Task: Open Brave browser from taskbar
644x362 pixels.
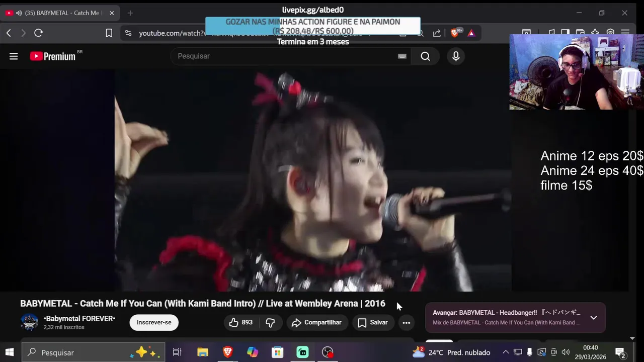Action: click(x=227, y=352)
